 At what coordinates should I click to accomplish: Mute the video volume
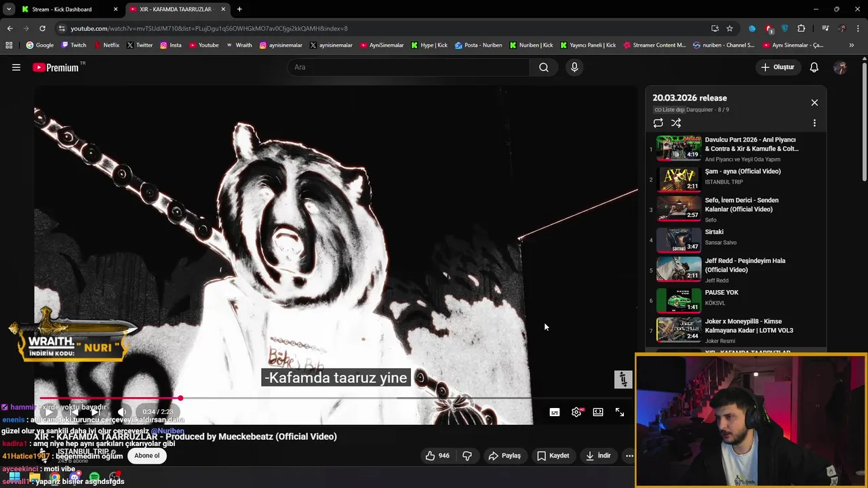pyautogui.click(x=122, y=412)
